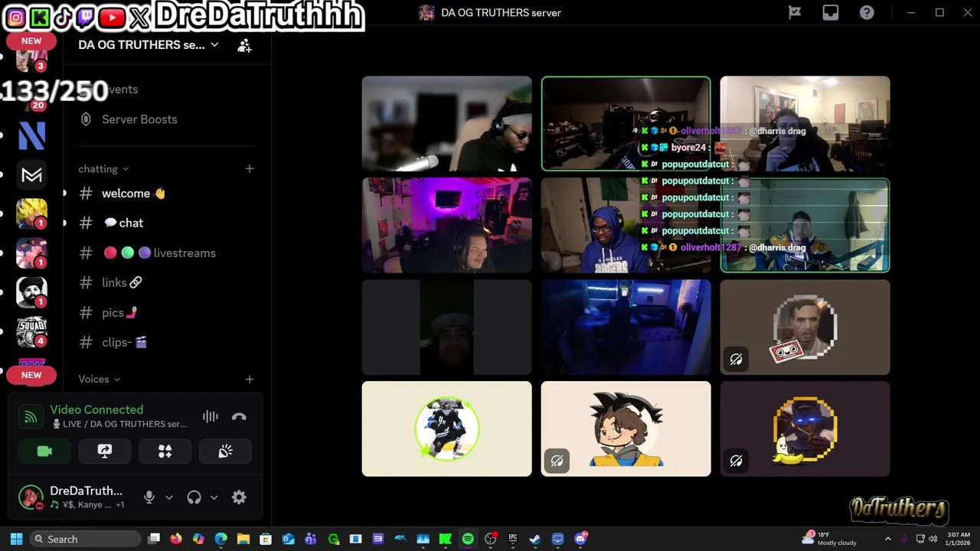This screenshot has width=980, height=551.
Task: Open the soundboard
Action: pyautogui.click(x=225, y=452)
